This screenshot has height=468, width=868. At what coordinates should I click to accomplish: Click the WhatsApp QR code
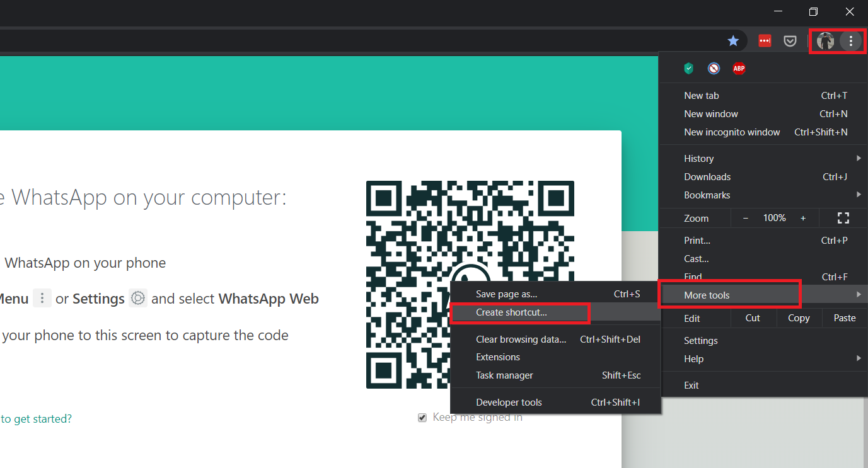470,285
